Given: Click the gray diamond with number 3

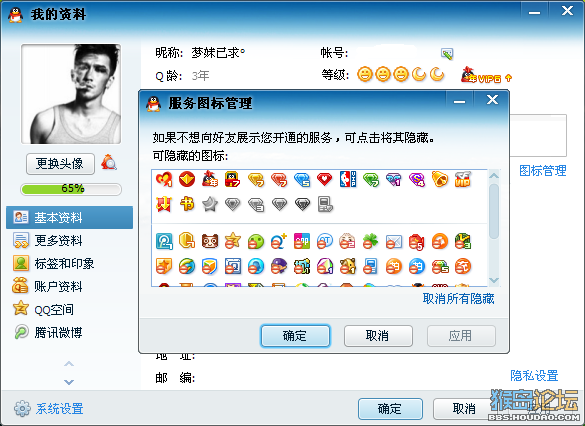Looking at the screenshot, I should click(256, 204).
